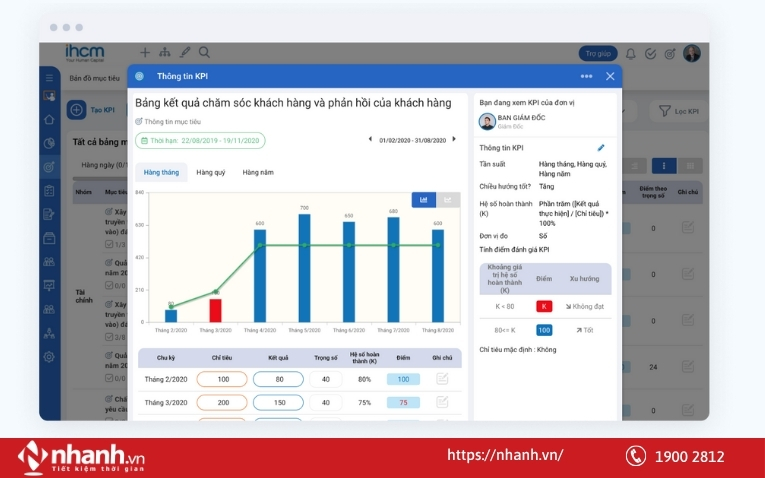This screenshot has height=478, width=765.
Task: Go to next date range arrow
Action: coord(456,140)
